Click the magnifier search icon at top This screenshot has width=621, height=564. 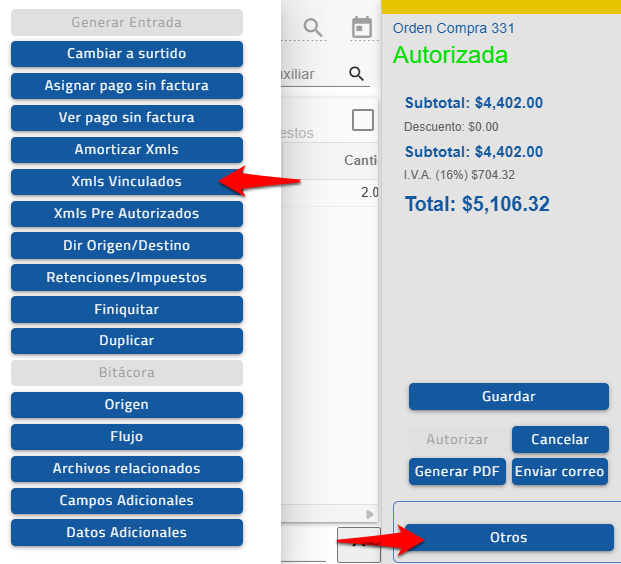313,28
